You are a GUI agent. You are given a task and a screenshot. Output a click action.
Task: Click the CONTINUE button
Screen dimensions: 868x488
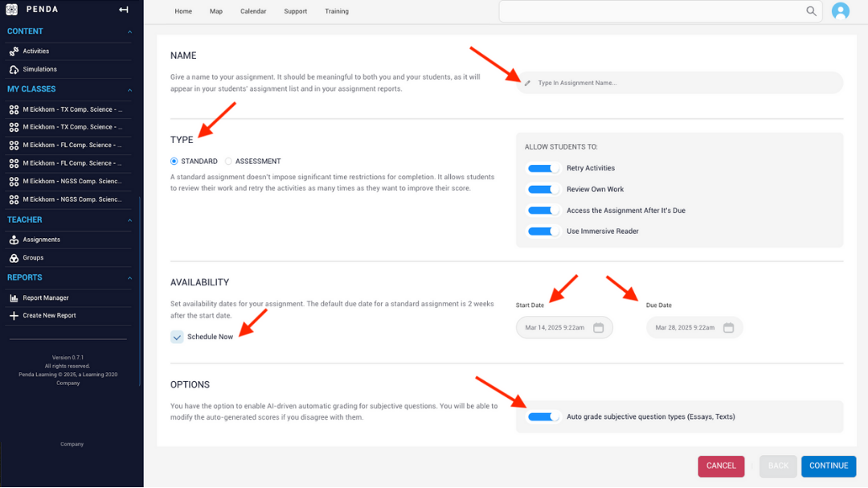pos(829,465)
